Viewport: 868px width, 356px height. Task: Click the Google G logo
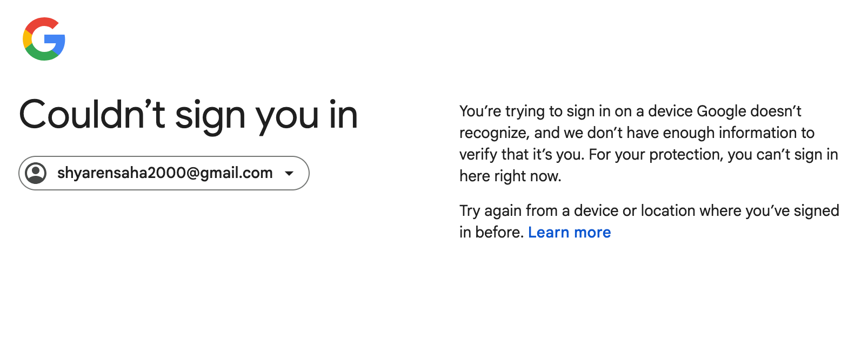tap(44, 39)
